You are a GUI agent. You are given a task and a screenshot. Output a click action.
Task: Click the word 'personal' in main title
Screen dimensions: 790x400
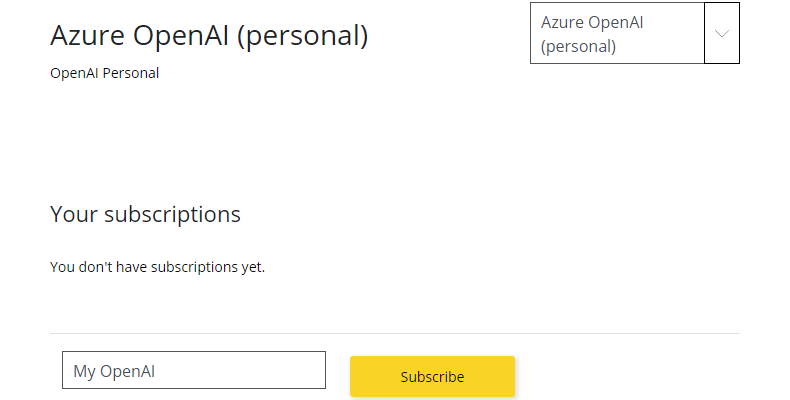coord(303,36)
